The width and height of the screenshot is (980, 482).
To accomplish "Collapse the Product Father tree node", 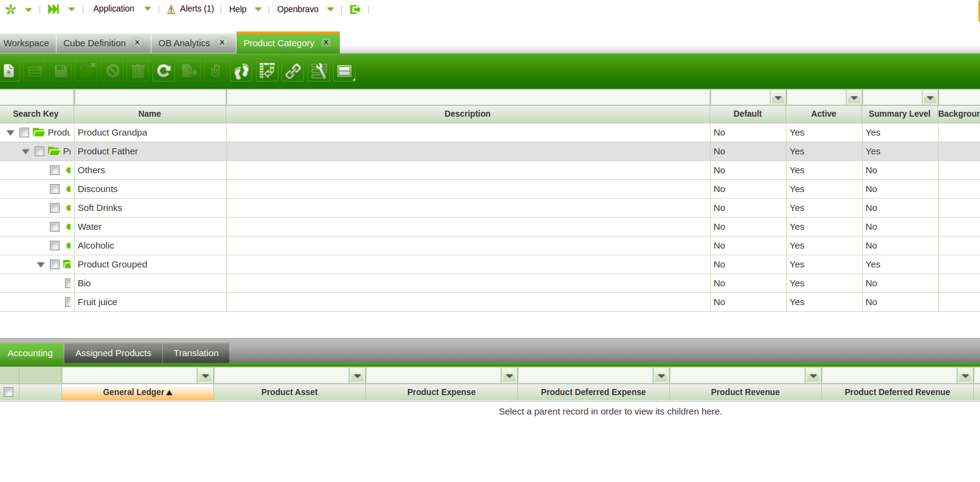I will 26,151.
